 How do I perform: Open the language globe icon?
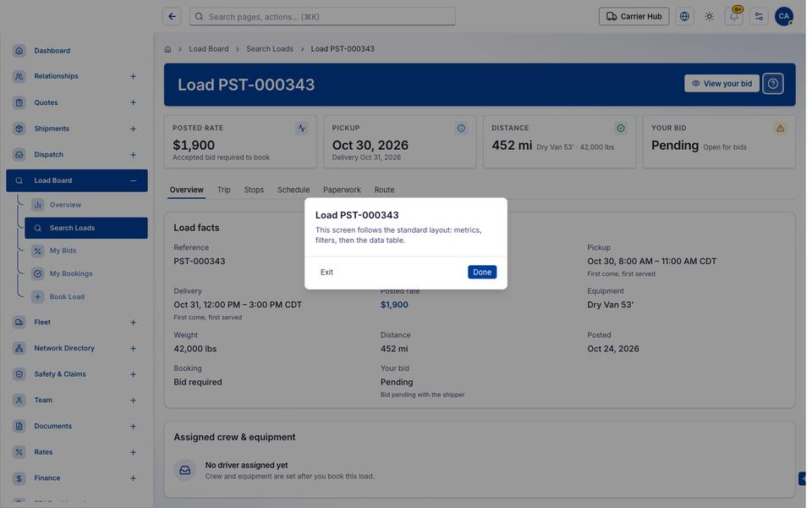(x=684, y=17)
